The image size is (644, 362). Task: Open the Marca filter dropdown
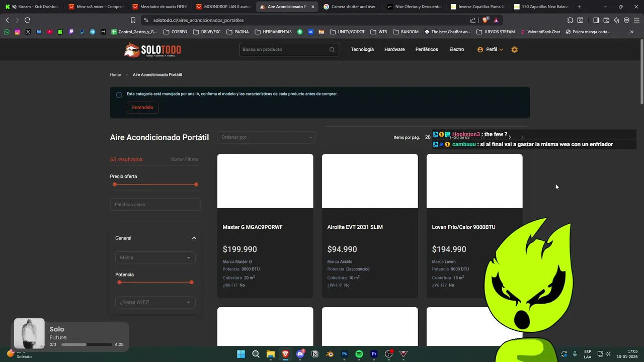(155, 257)
